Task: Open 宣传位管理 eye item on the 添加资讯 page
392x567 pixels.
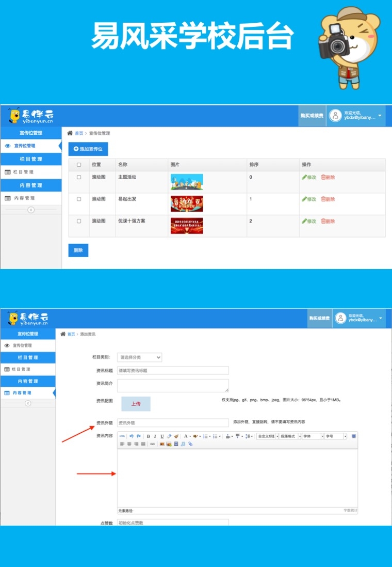Action: pos(28,345)
